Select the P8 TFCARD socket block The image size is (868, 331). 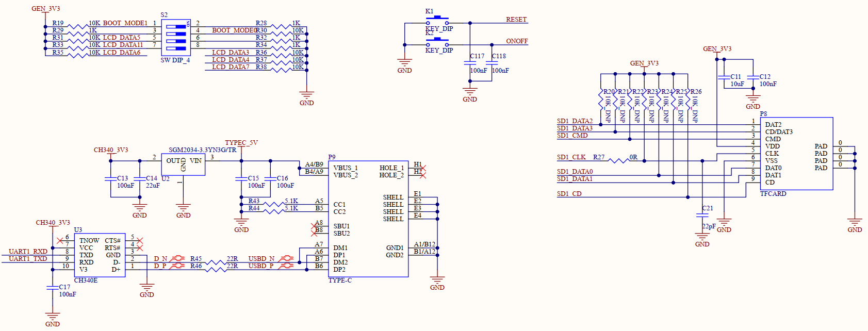(x=796, y=154)
